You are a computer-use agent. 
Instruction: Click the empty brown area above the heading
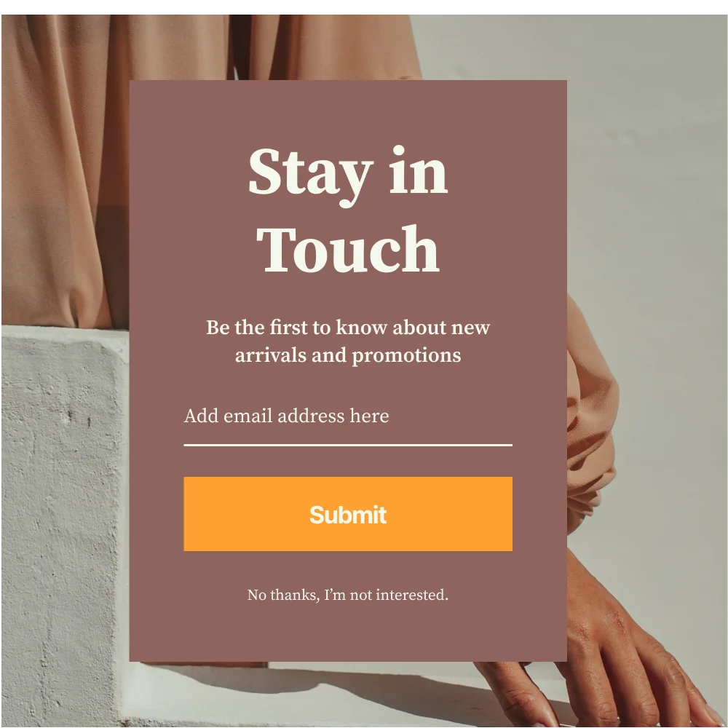pyautogui.click(x=348, y=111)
